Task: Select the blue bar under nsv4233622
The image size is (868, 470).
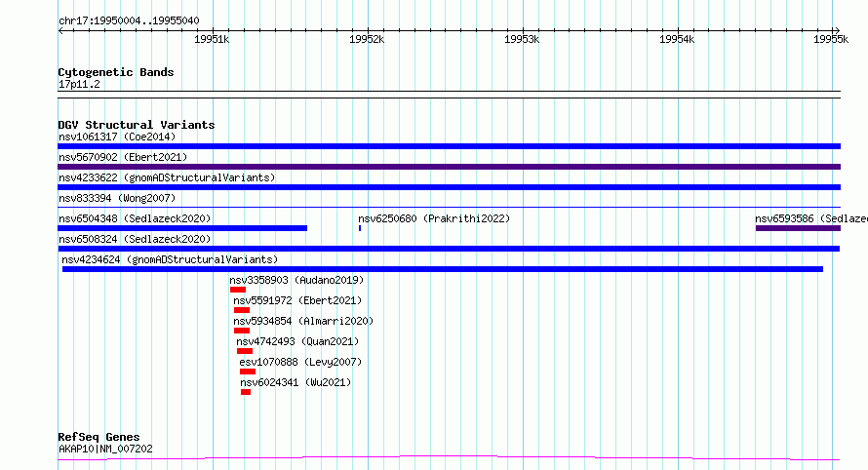Action: coord(449,187)
